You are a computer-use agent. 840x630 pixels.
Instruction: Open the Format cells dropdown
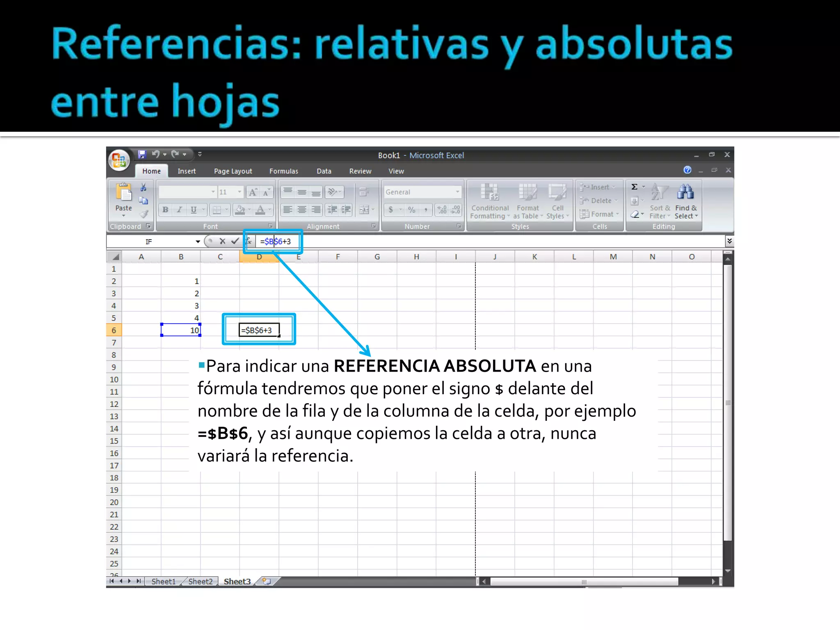[599, 214]
